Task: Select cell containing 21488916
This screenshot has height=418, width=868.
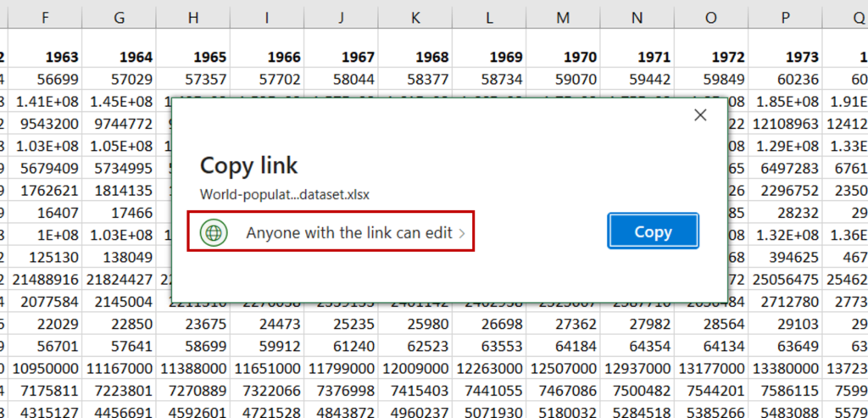Action: click(45, 280)
